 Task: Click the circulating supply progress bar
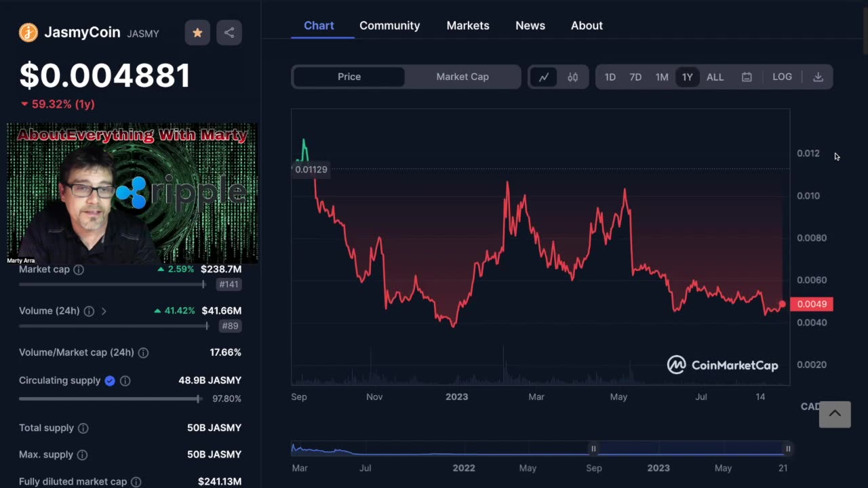[110, 399]
